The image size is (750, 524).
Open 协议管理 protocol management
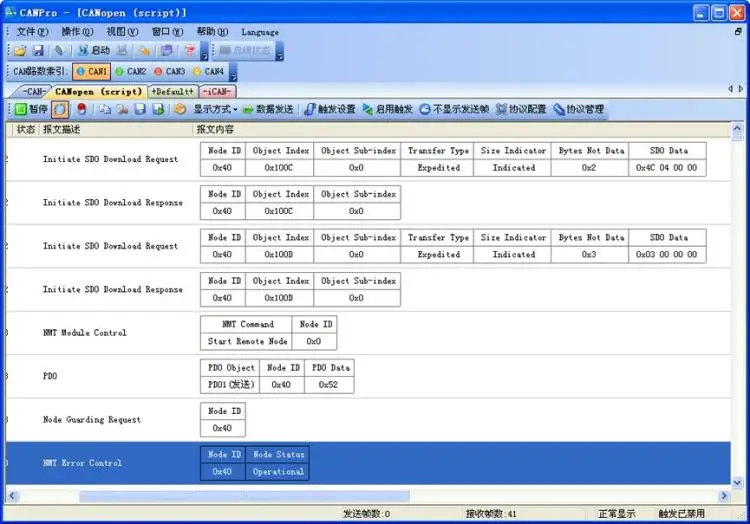coord(579,109)
